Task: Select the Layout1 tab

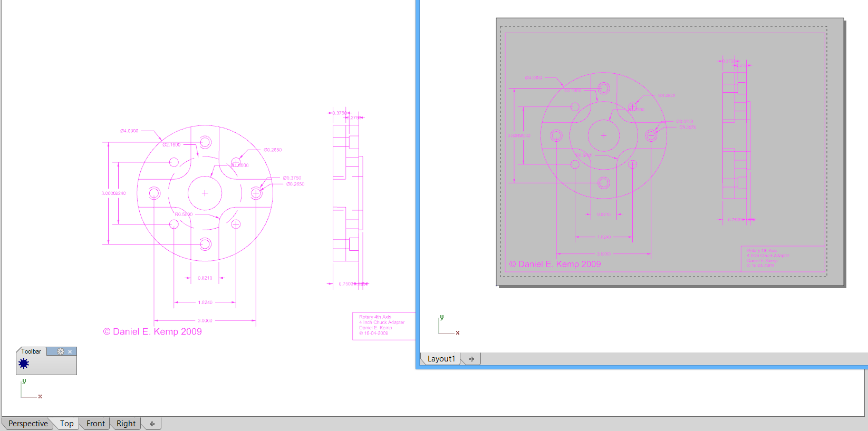Action: (441, 359)
